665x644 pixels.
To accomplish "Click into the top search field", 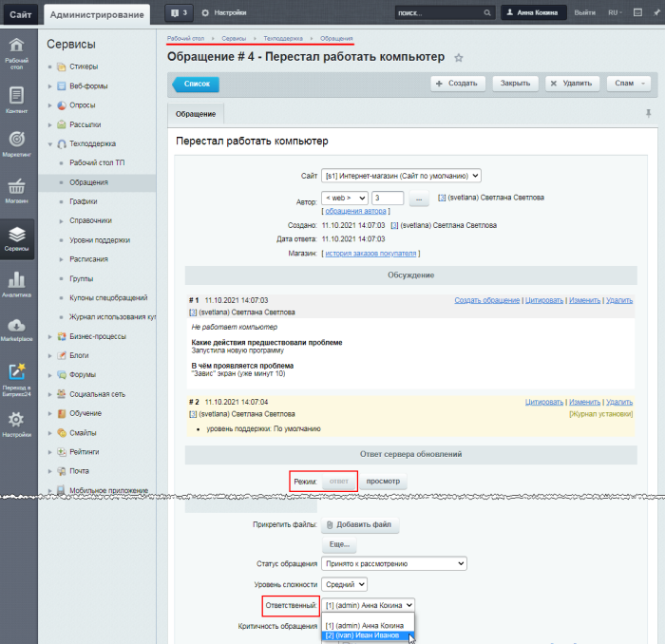I will click(439, 13).
